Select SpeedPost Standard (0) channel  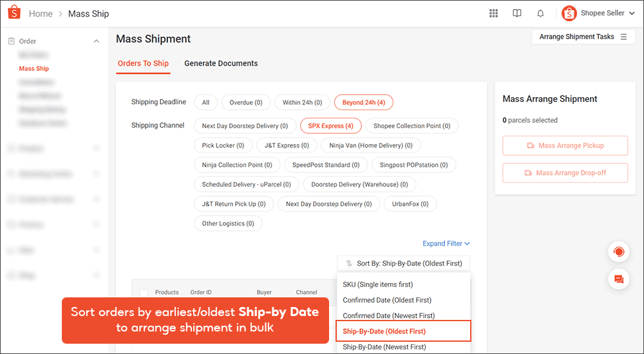(326, 165)
